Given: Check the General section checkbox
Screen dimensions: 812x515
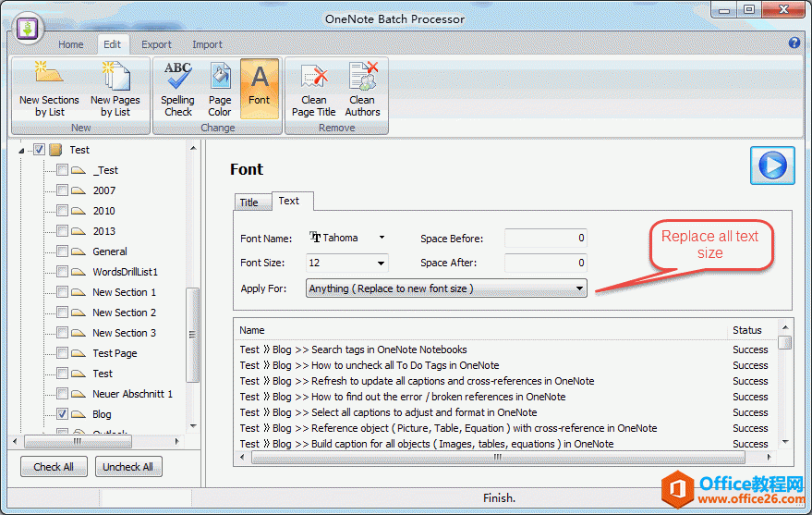Looking at the screenshot, I should tap(62, 251).
